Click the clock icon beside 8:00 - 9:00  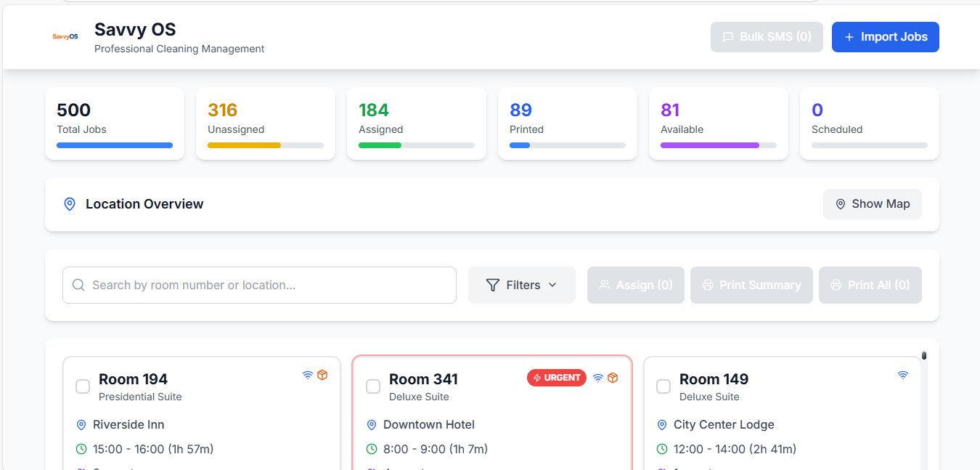[372, 450]
